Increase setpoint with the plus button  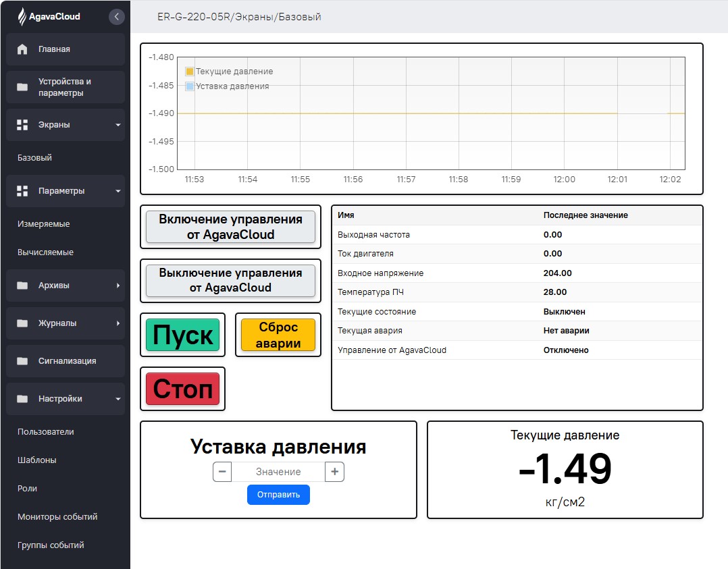pyautogui.click(x=334, y=472)
